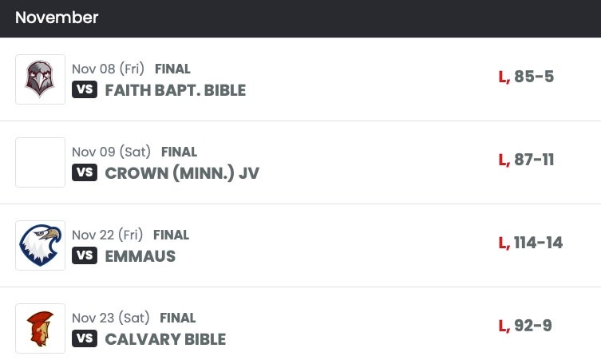Open the Calvary Bible opponent link
The width and height of the screenshot is (601, 364).
(165, 339)
